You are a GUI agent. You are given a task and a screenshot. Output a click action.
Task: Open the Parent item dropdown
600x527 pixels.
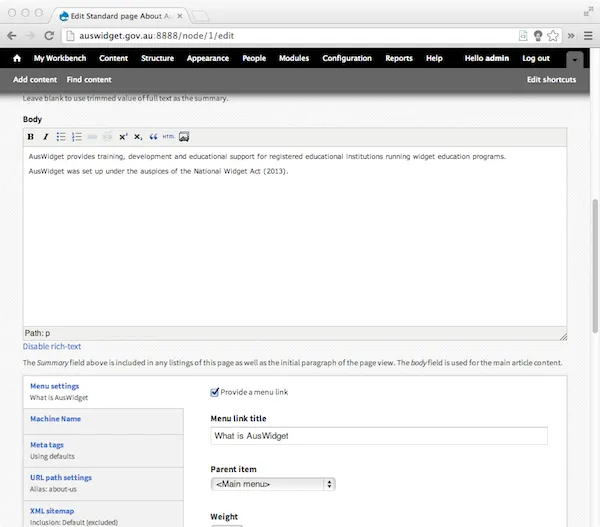[273, 484]
